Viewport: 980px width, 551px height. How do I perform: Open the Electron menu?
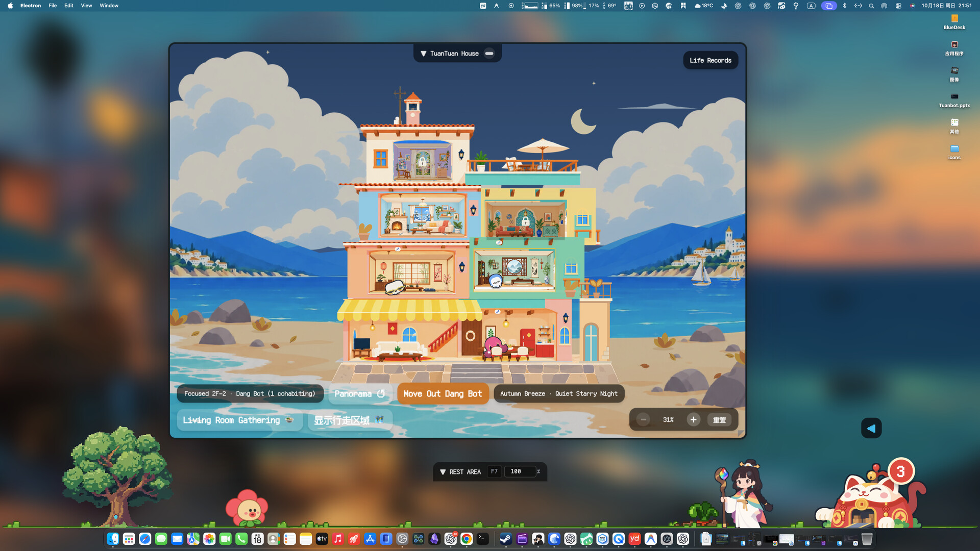click(x=31, y=6)
